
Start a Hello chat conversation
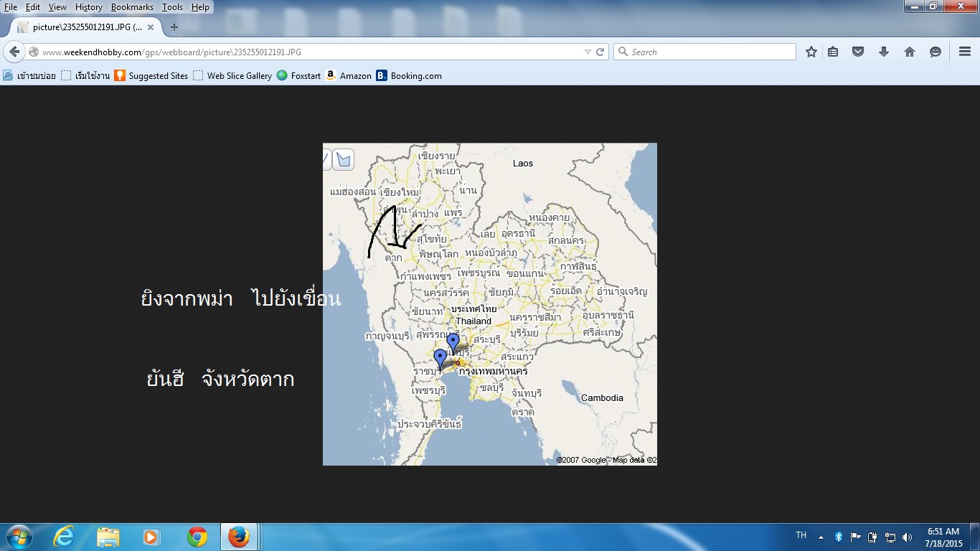click(935, 52)
